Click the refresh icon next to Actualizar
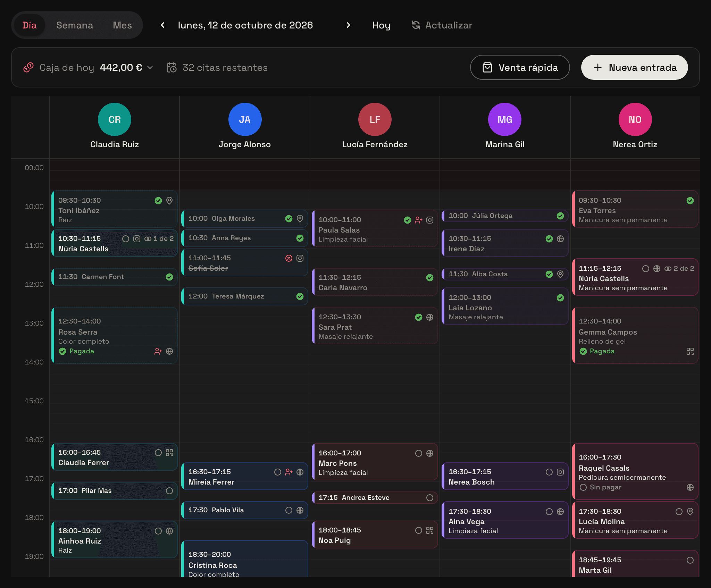 tap(416, 25)
